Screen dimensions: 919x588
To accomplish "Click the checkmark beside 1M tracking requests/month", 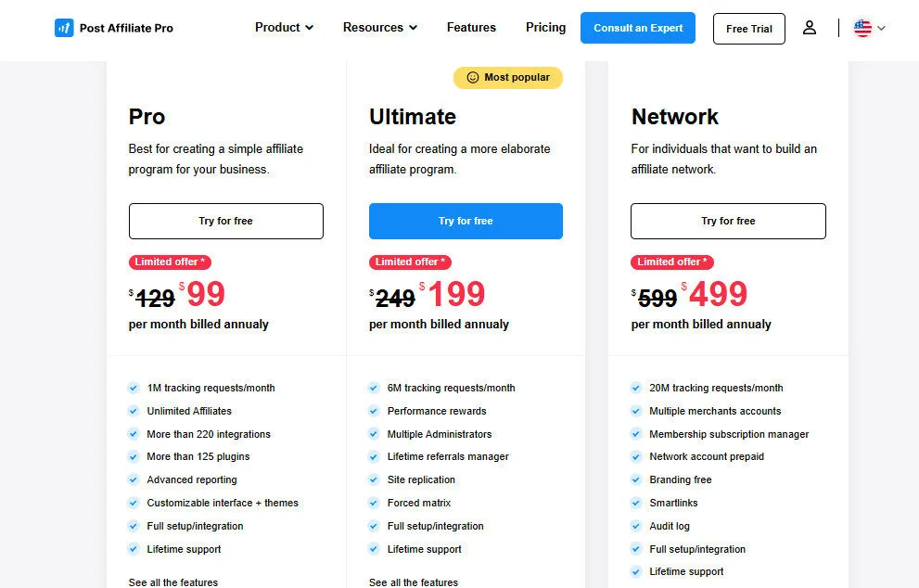I will [134, 388].
